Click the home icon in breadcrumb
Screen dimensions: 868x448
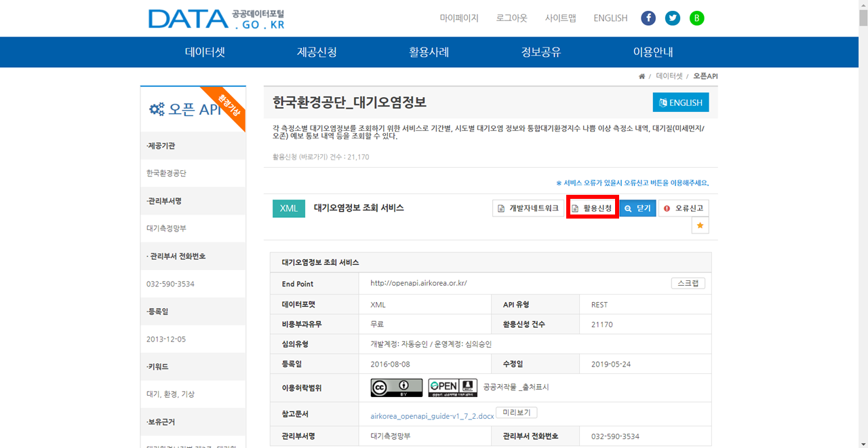pyautogui.click(x=642, y=76)
